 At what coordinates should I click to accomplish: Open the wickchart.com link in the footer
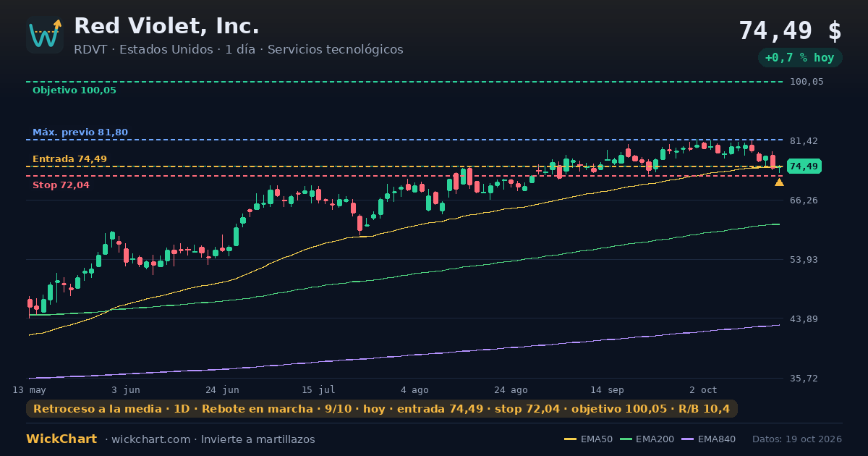coord(150,439)
